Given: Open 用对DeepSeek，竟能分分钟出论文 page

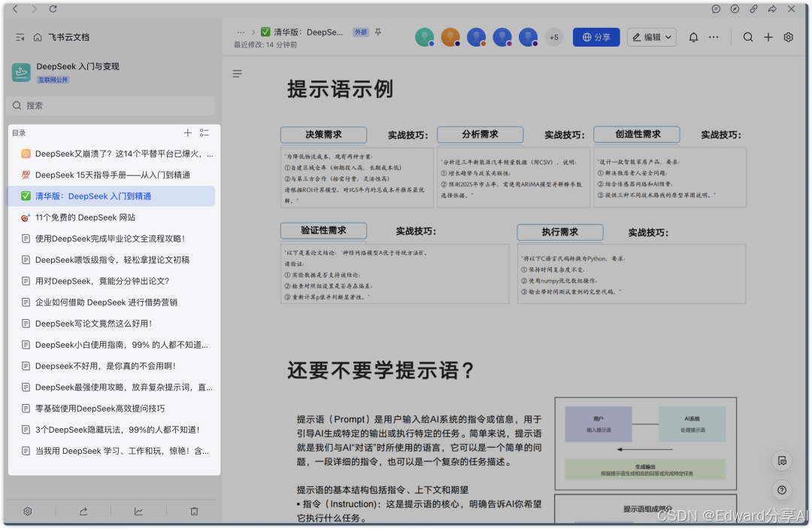Looking at the screenshot, I should [x=112, y=281].
